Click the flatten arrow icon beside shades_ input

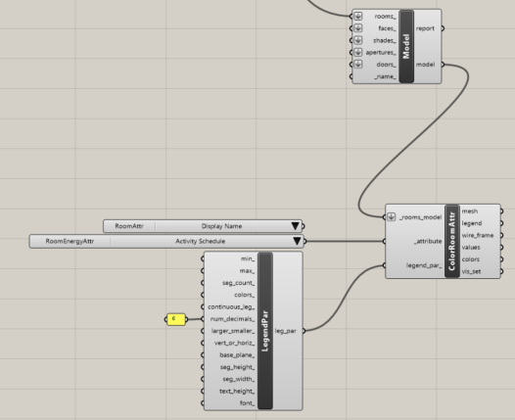tap(358, 40)
